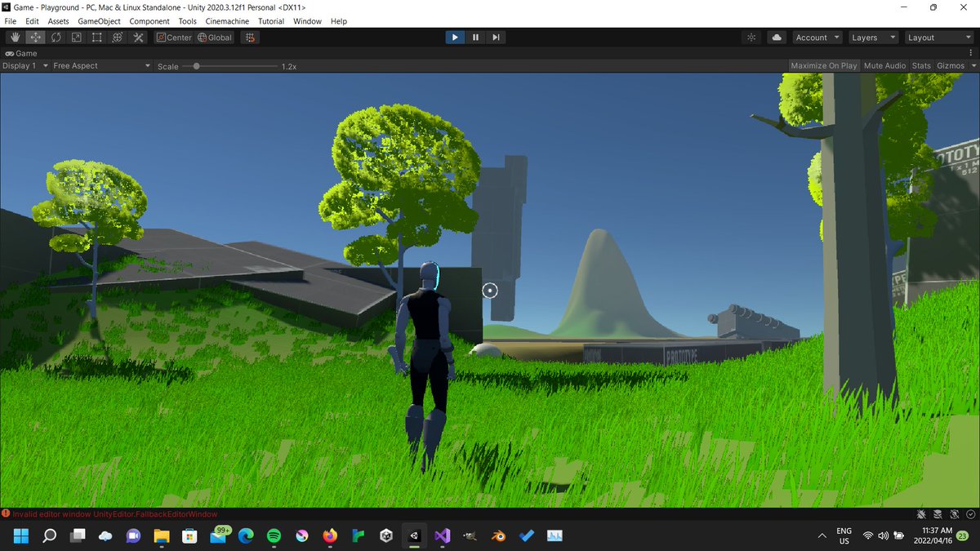Step forward one frame
This screenshot has width=980, height=551.
pos(496,38)
